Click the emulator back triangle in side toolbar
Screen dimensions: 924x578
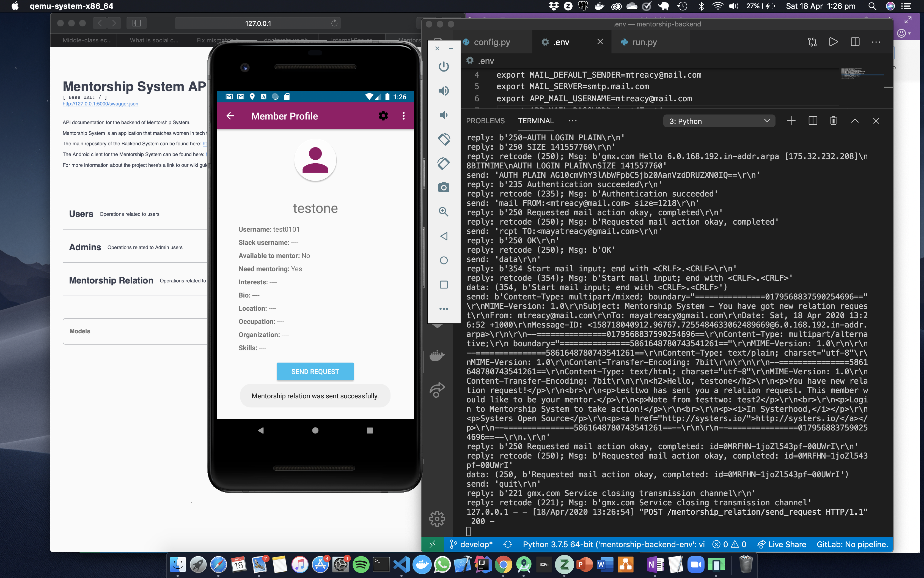[444, 236]
